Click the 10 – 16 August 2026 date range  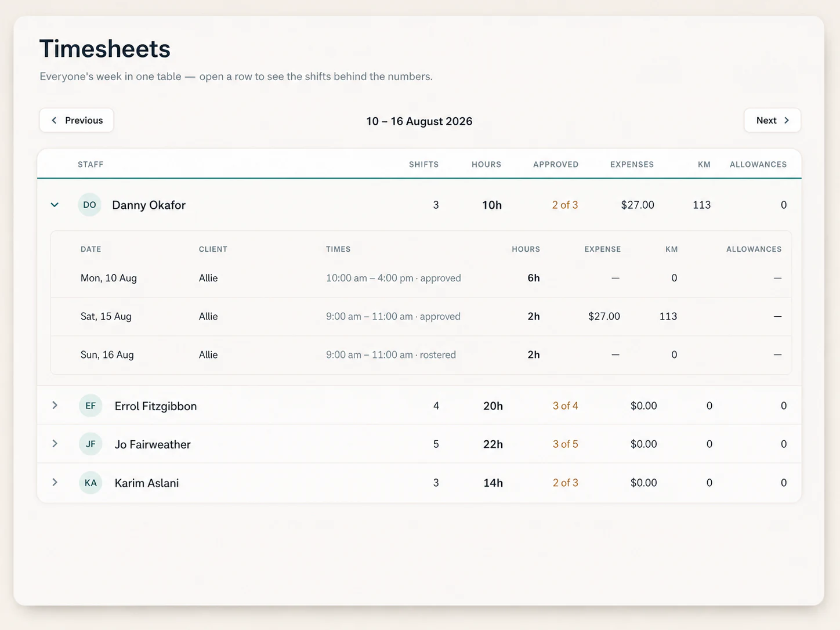pyautogui.click(x=419, y=121)
